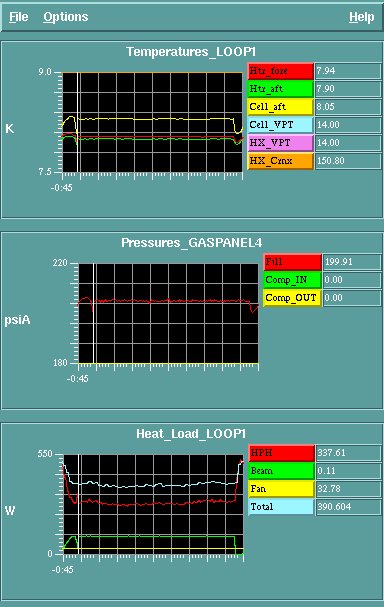Select the green Beam legend button
The height and width of the screenshot is (607, 384).
coord(281,471)
